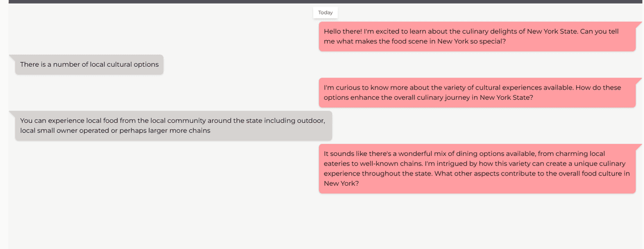Click the "There is a number of local" reply
This screenshot has width=644, height=249.
[89, 64]
